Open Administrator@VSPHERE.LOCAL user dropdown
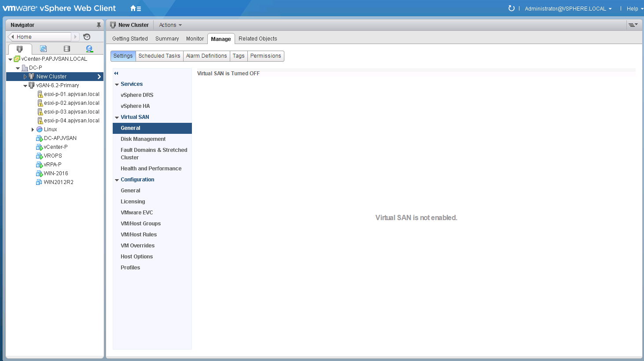The image size is (644, 361). point(568,9)
